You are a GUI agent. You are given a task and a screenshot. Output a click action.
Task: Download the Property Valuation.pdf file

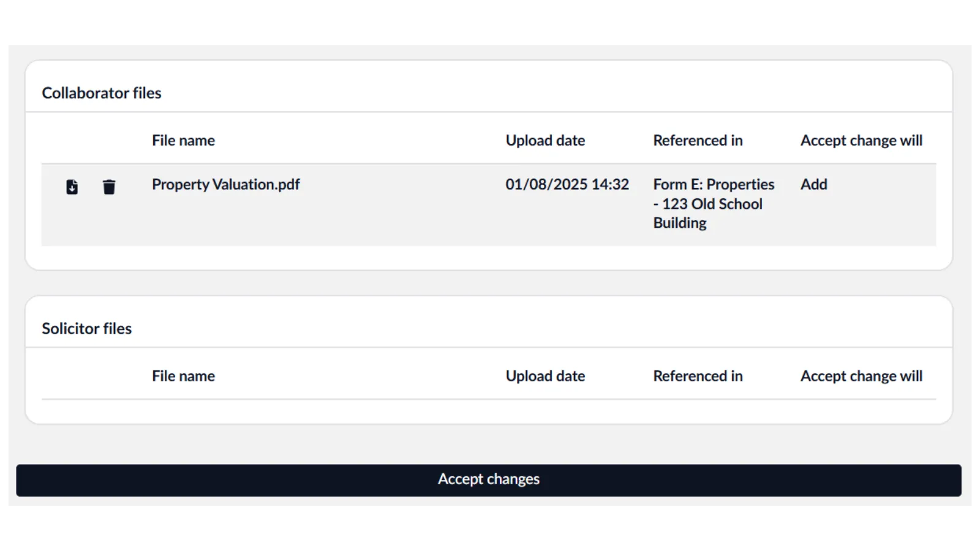click(x=72, y=187)
